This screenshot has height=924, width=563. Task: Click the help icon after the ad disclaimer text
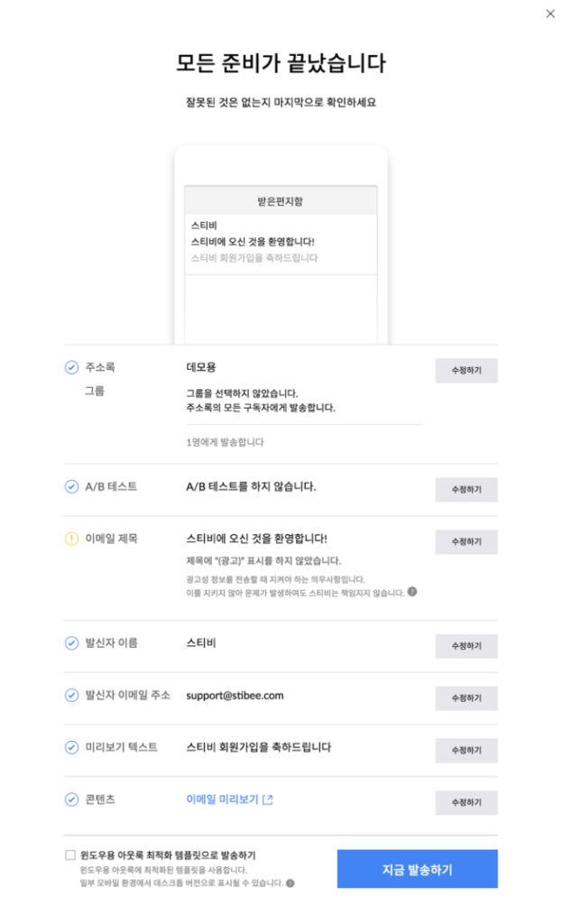point(412,593)
